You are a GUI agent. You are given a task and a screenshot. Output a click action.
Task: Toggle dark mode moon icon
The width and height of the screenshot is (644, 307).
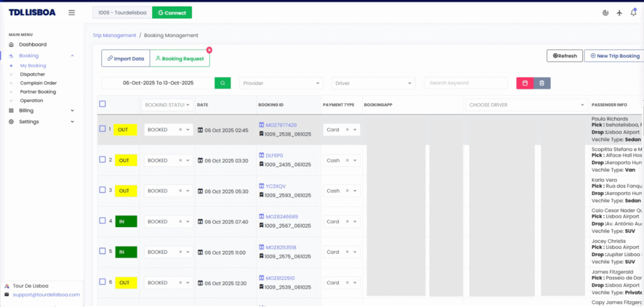[605, 13]
